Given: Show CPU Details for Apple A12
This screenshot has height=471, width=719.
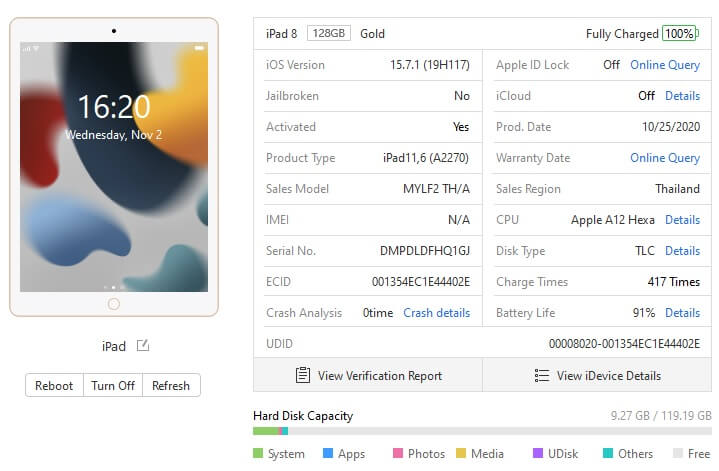Looking at the screenshot, I should tap(682, 220).
